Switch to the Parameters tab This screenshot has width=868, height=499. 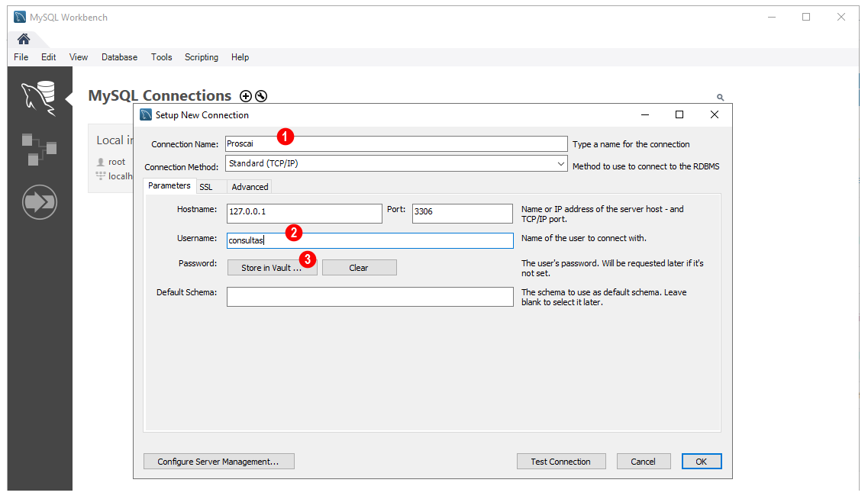click(x=169, y=186)
